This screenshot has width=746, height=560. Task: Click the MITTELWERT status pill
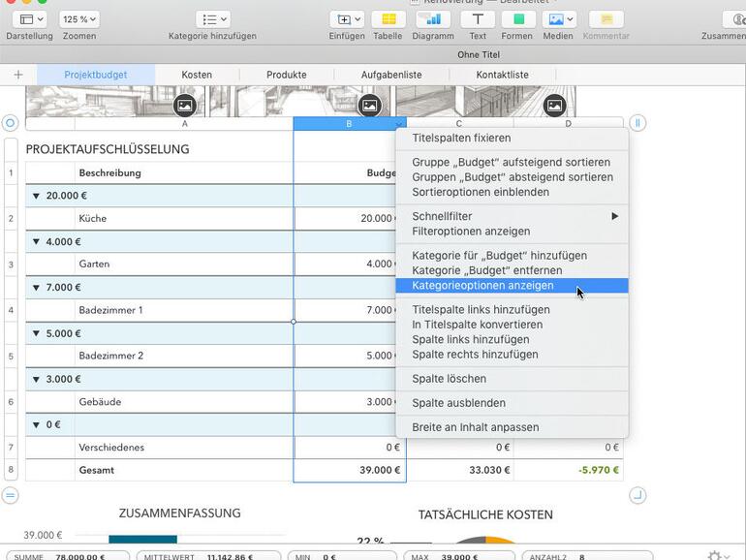click(208, 556)
